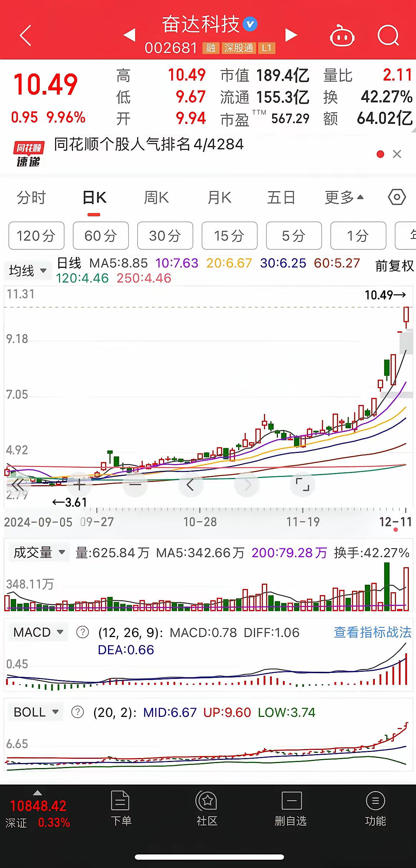
Task: Select the 120分 interval
Action: (36, 236)
